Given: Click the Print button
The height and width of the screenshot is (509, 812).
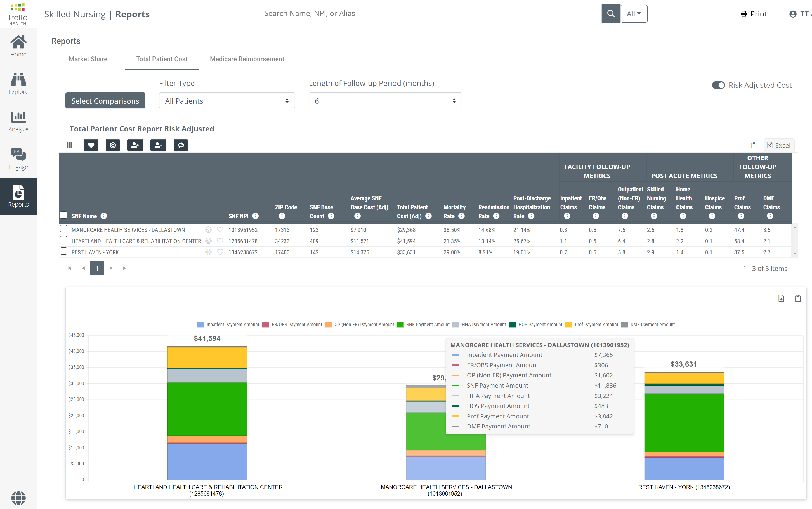Looking at the screenshot, I should (x=754, y=14).
